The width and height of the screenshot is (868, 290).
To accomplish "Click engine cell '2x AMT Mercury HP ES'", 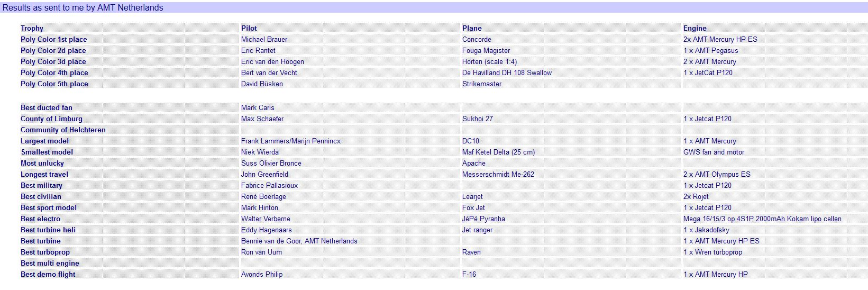I will pyautogui.click(x=720, y=39).
